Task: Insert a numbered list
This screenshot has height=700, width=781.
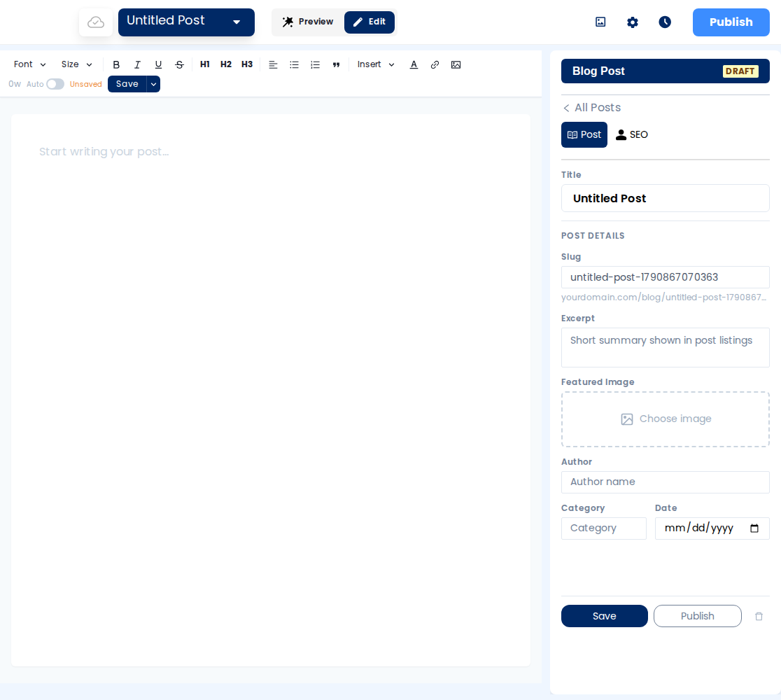Action: [x=316, y=65]
